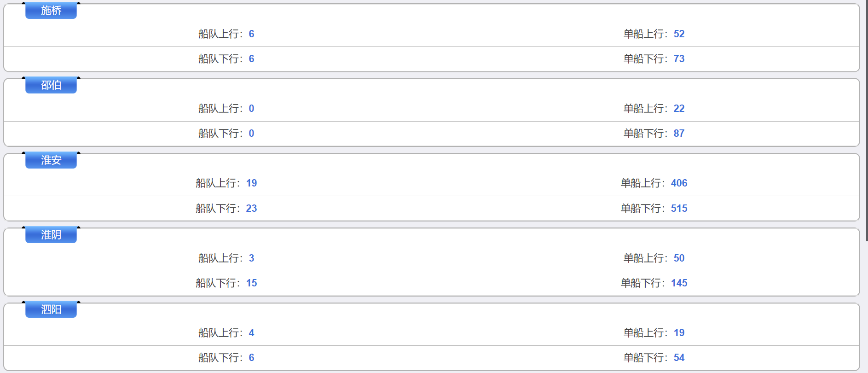Click 淮安 船队下行 value 23
Viewport: 868px width, 373px height.
(251, 209)
